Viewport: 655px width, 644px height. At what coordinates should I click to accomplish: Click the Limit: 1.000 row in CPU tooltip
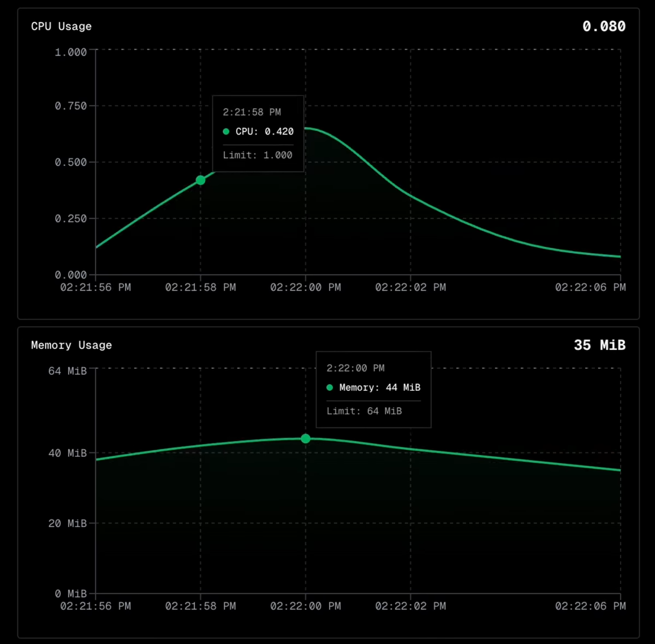pyautogui.click(x=257, y=155)
